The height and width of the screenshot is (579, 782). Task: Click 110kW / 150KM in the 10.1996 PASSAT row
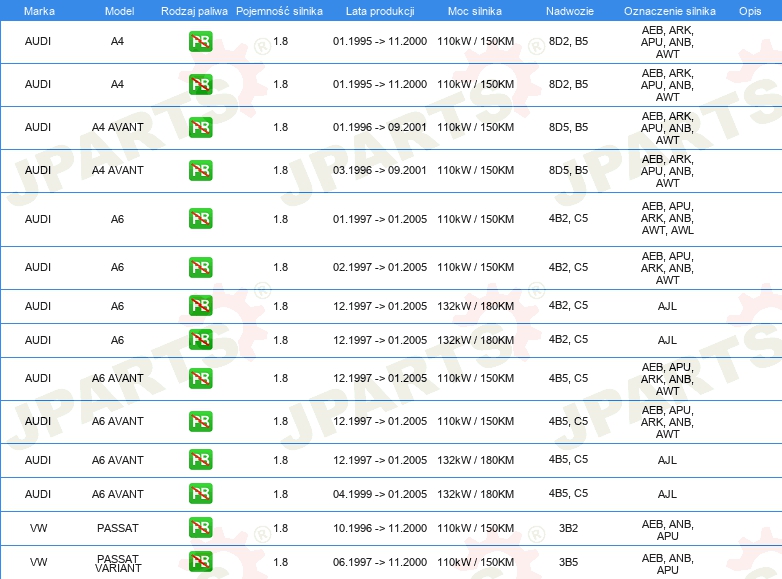(475, 528)
